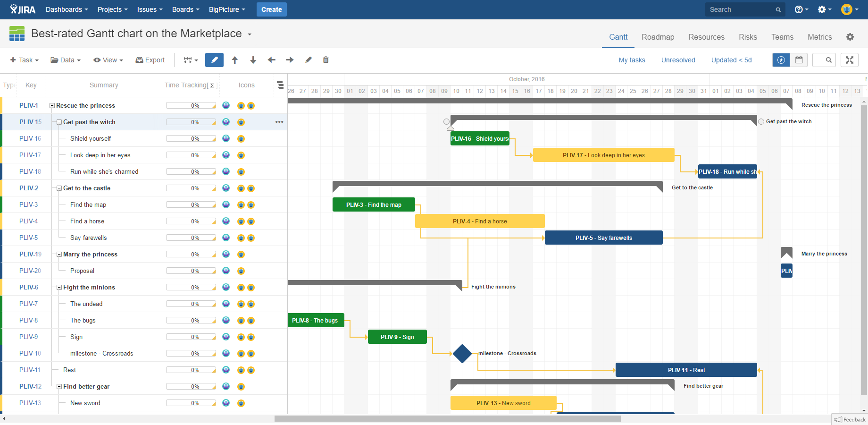Open the PLIV-17 issue key link
Viewport: 868px width, 425px height.
[30, 155]
